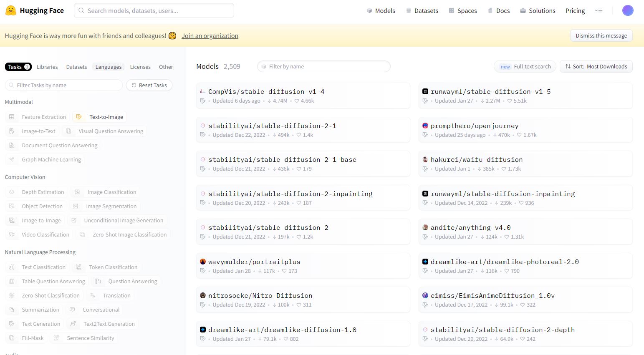The width and height of the screenshot is (644, 355).
Task: Click the Document Question Answering icon
Action: (x=12, y=145)
